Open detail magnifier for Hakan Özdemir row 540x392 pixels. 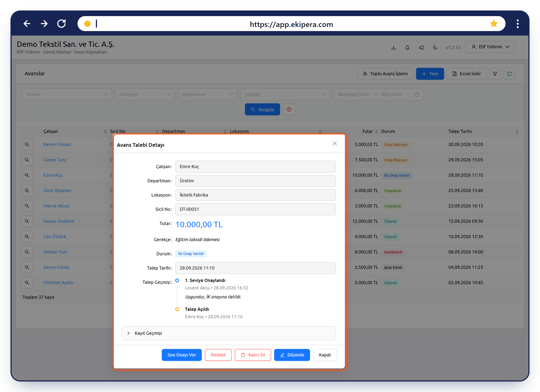pos(27,221)
